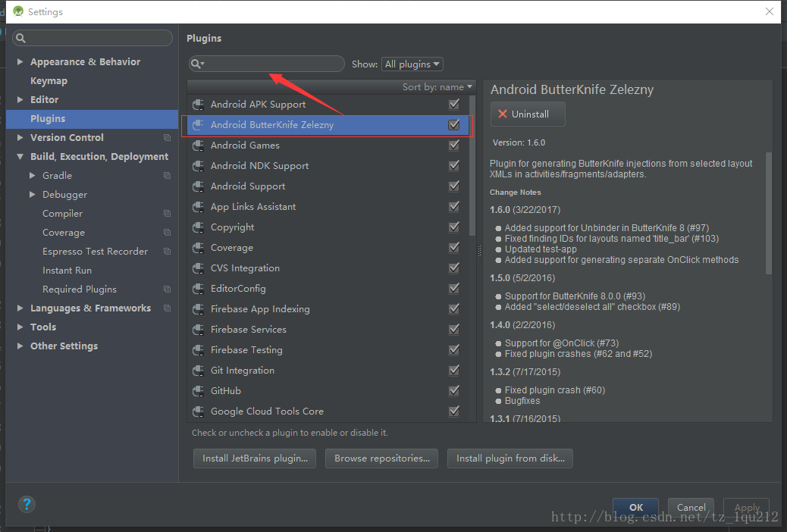Click the Android Support plugin icon
787x532 pixels.
pos(198,186)
